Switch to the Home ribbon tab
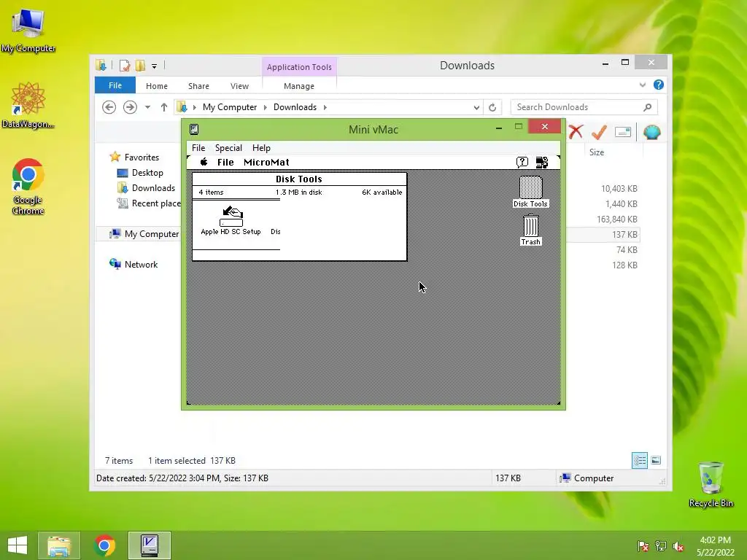Screen dimensions: 747x560 point(157,86)
